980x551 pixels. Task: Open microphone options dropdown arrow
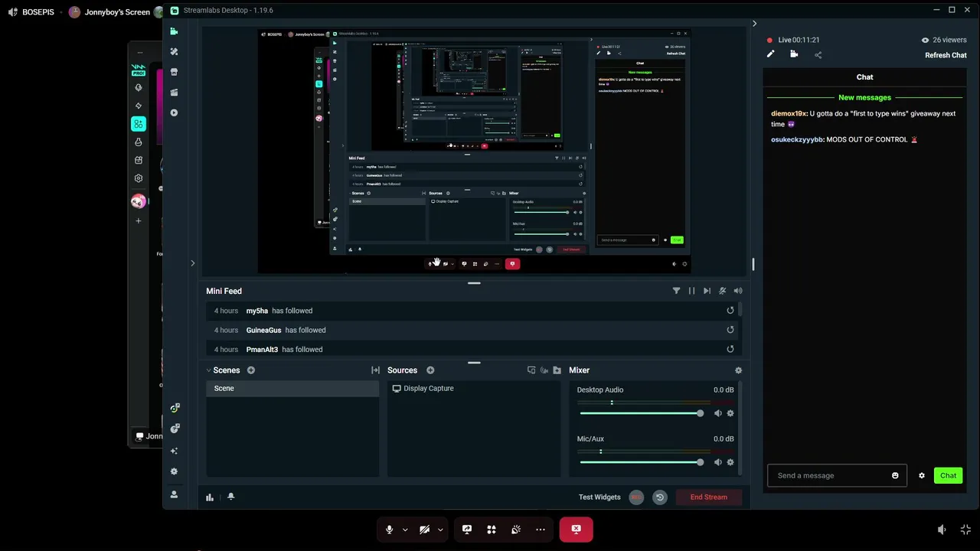pyautogui.click(x=405, y=530)
